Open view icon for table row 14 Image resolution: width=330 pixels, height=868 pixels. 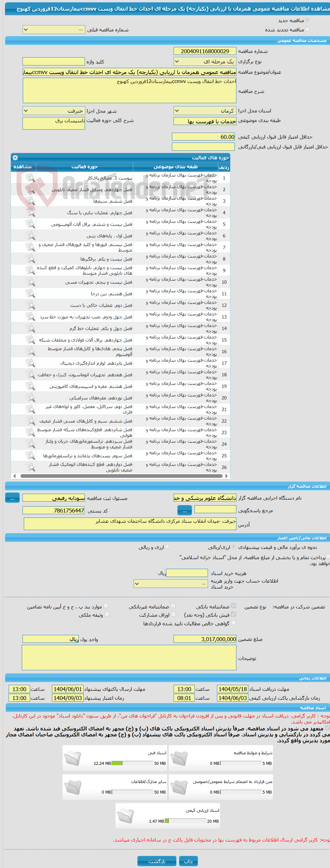point(30,328)
